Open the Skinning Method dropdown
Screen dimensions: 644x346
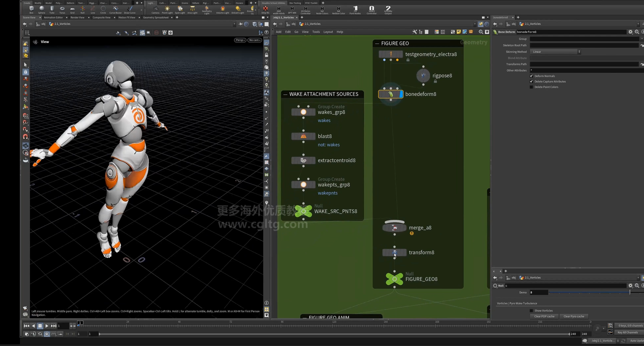[x=555, y=52]
